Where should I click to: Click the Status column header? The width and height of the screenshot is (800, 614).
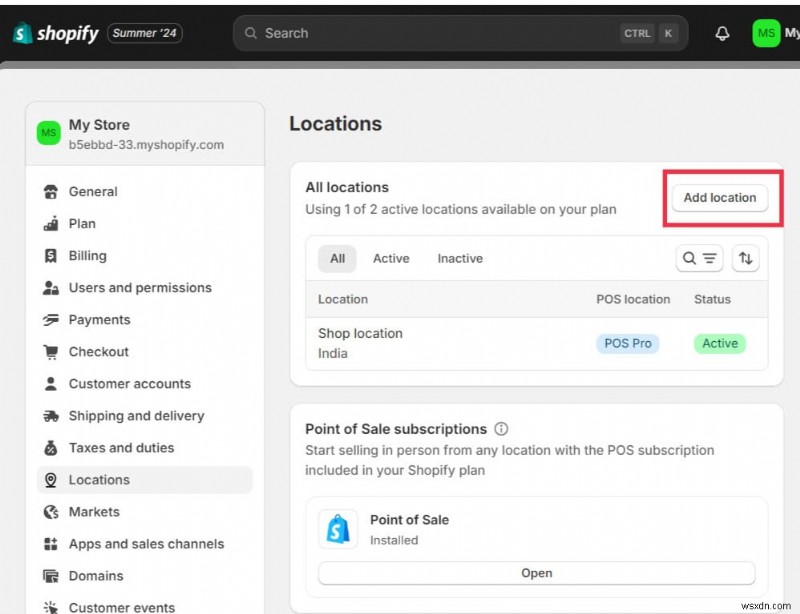tap(712, 300)
